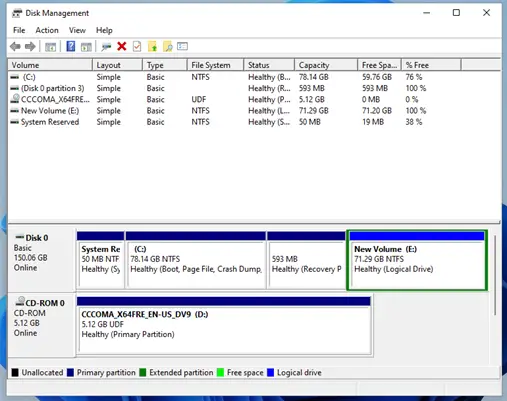Select the 593 MB Recovery partition block

[x=306, y=260]
